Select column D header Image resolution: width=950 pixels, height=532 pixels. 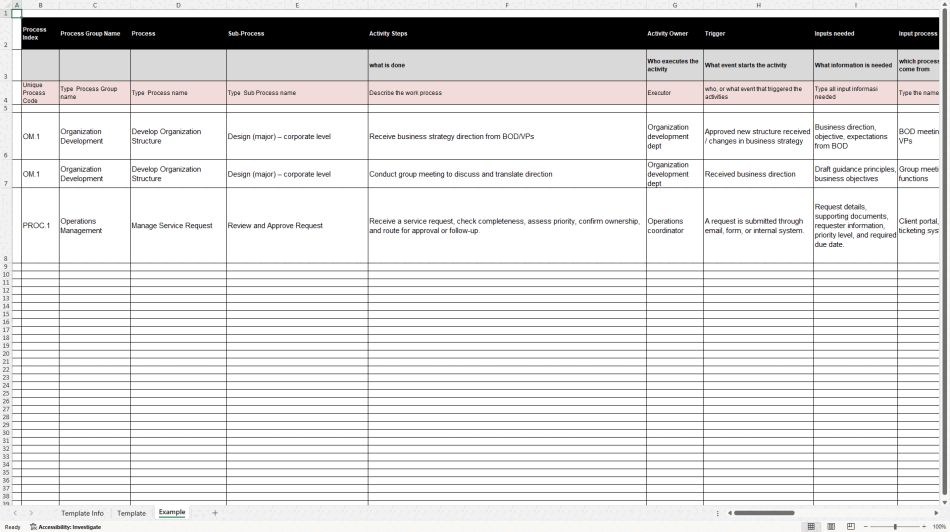coord(178,5)
